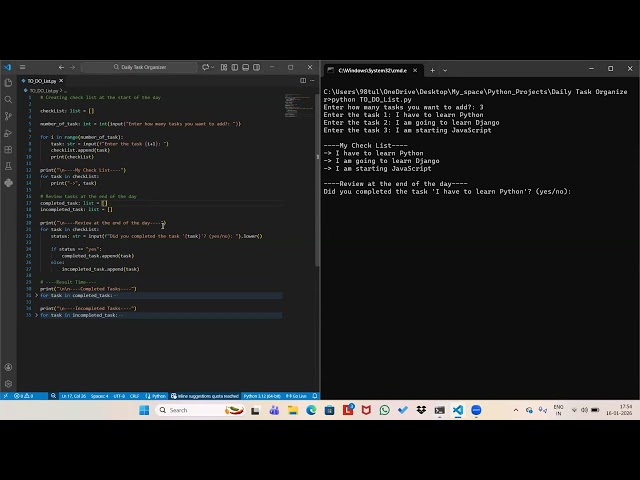Click 'completed_task.append(task)' code line
This screenshot has height=480, width=640.
pos(98,256)
